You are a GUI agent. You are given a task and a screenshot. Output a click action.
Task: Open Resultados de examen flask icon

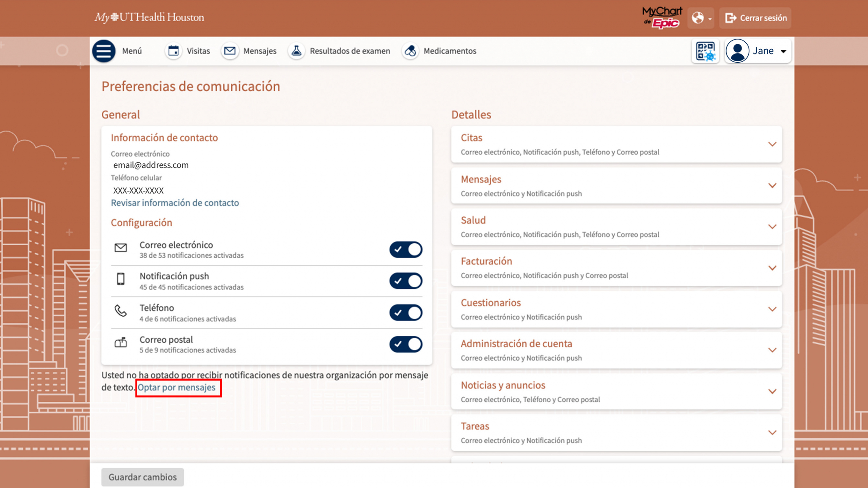[x=297, y=51]
